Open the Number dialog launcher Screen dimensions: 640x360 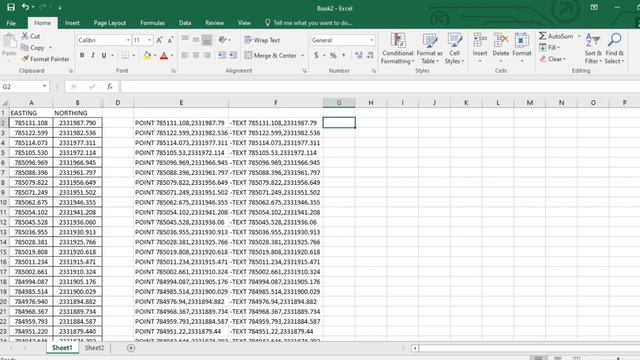[x=373, y=71]
